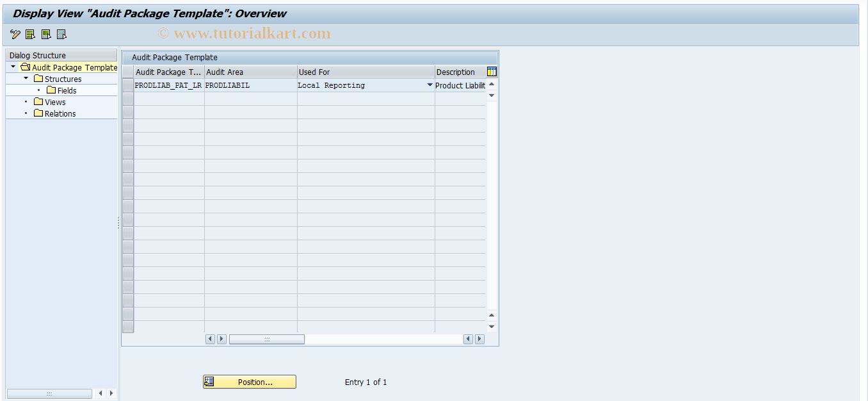Open the Used For dropdown for Local Reporting
868x401 pixels.
point(430,85)
